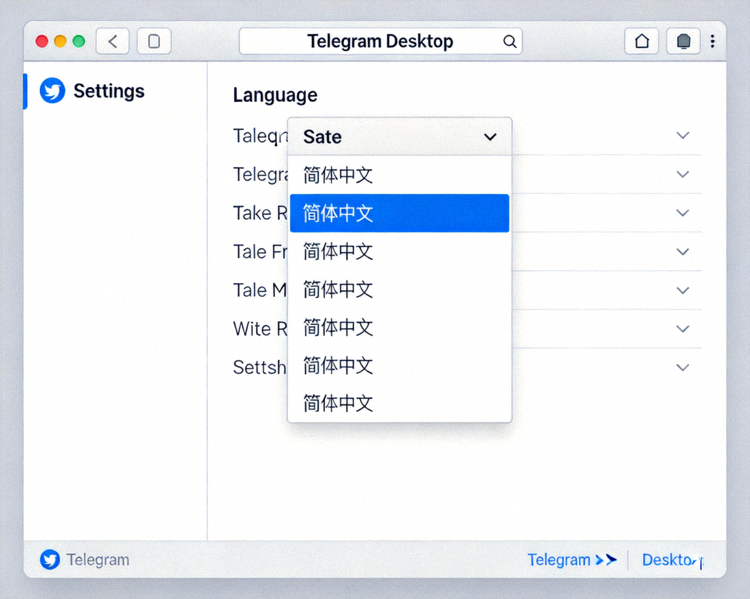This screenshot has width=750, height=599.
Task: Open the home icon button
Action: click(641, 42)
